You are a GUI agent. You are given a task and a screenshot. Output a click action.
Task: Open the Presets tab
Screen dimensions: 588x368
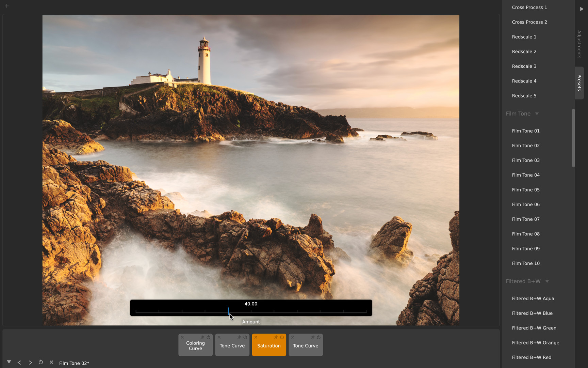click(x=579, y=82)
